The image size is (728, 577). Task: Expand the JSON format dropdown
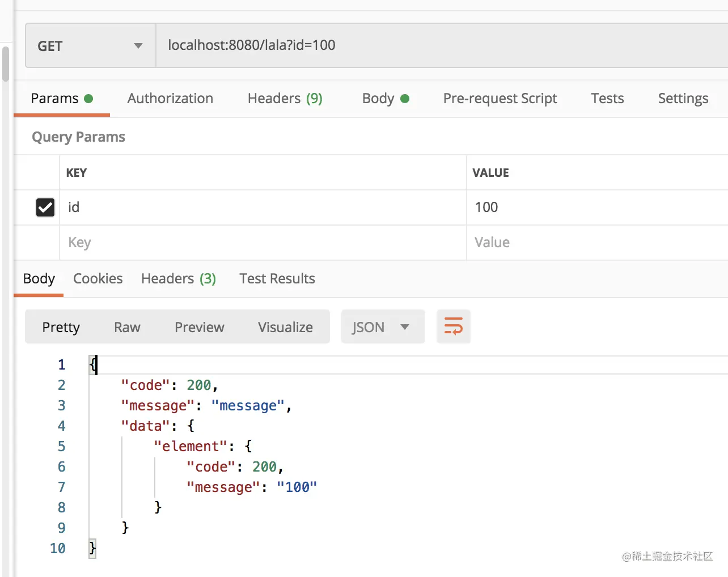(383, 327)
